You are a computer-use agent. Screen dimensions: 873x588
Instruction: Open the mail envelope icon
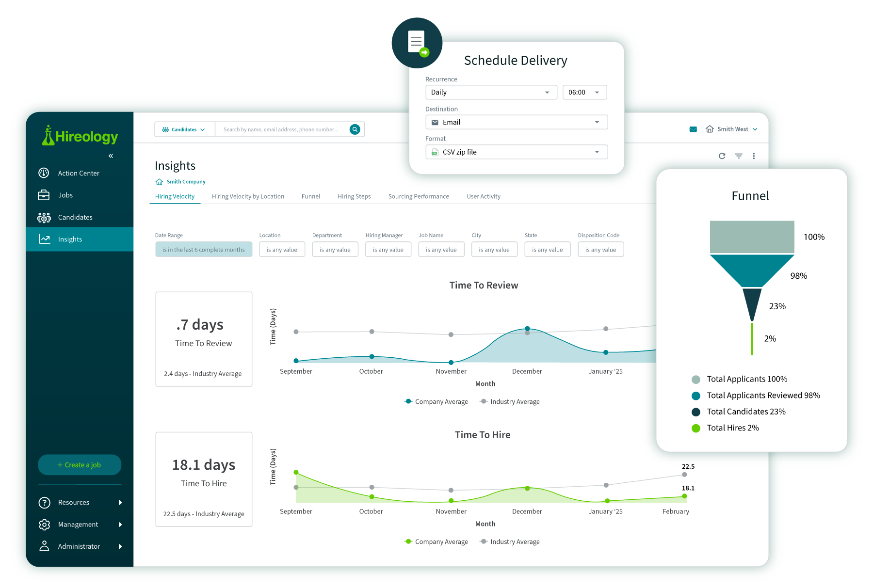click(x=693, y=129)
